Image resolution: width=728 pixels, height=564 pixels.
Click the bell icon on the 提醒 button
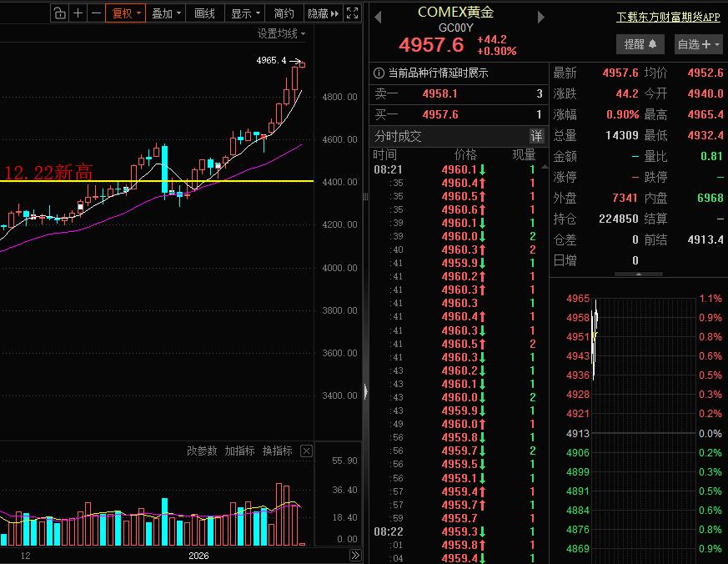[x=651, y=44]
